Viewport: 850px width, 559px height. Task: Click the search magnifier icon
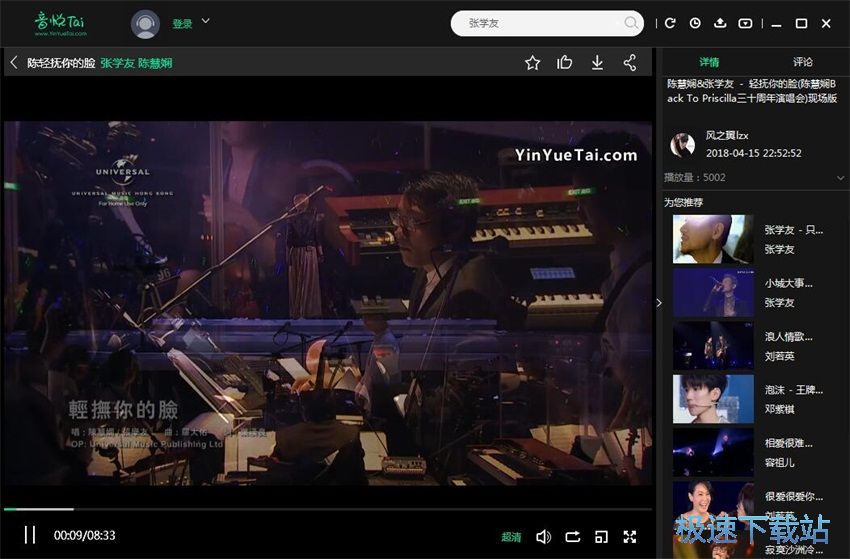click(x=630, y=23)
